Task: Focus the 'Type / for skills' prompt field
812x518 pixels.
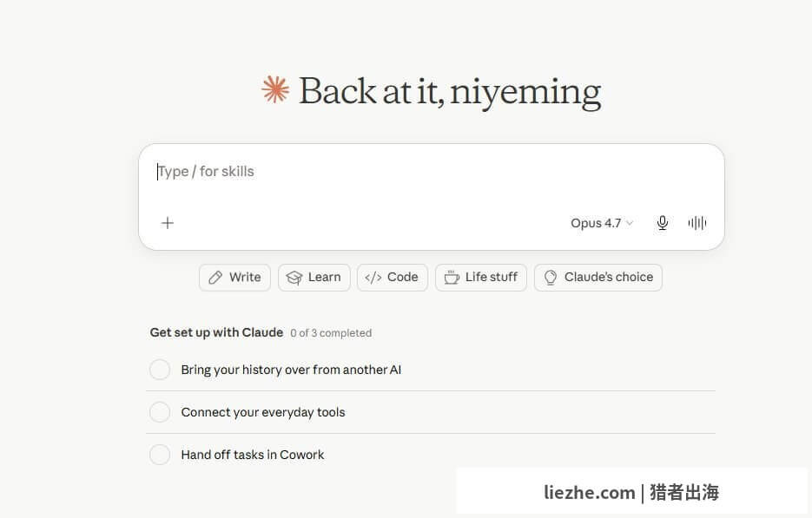Action: pyautogui.click(x=431, y=172)
